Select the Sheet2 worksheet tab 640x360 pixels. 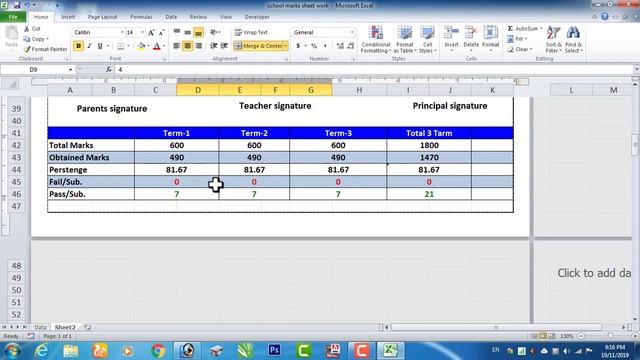65,327
